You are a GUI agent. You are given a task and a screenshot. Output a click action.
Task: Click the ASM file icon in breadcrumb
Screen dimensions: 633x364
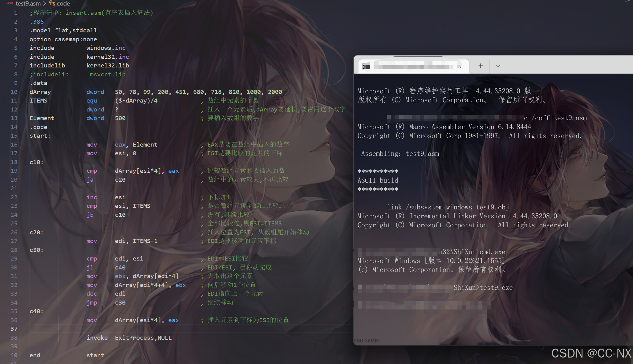tap(10, 3)
